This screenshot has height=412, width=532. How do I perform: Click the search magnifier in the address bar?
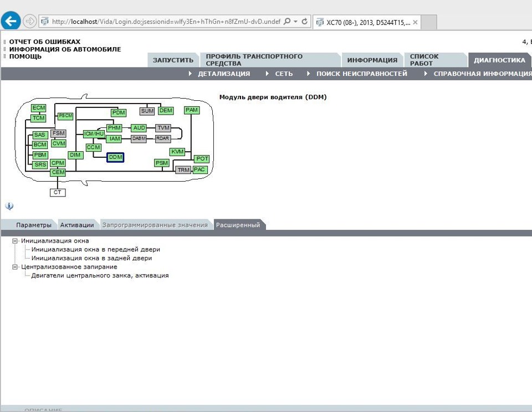click(287, 22)
